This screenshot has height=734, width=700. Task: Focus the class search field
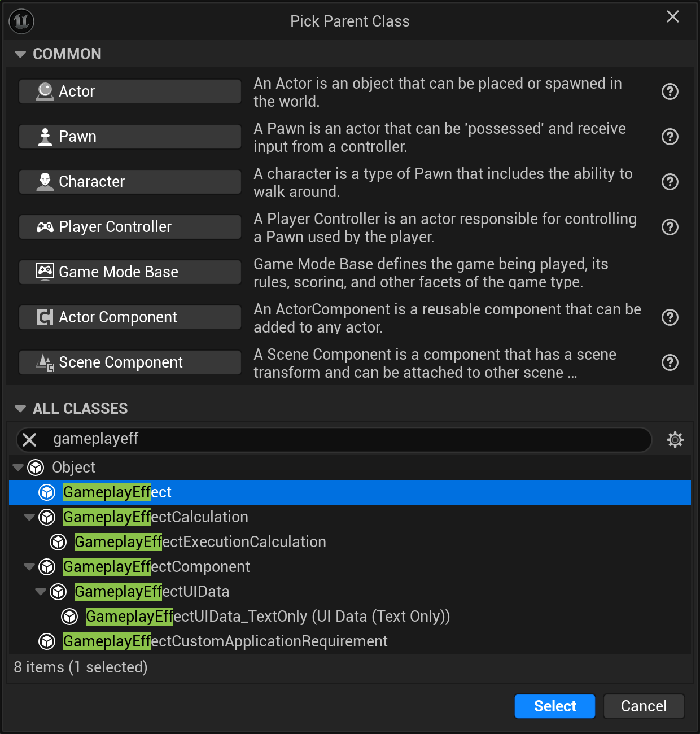(334, 440)
